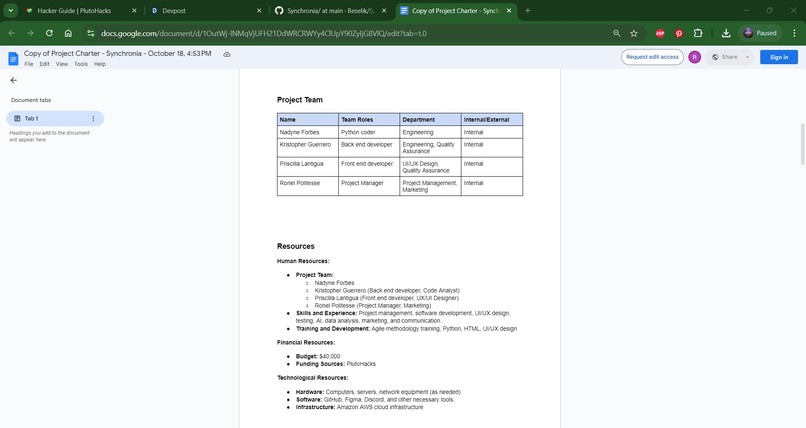Image resolution: width=806 pixels, height=428 pixels.
Task: Click the Share button
Action: (725, 57)
